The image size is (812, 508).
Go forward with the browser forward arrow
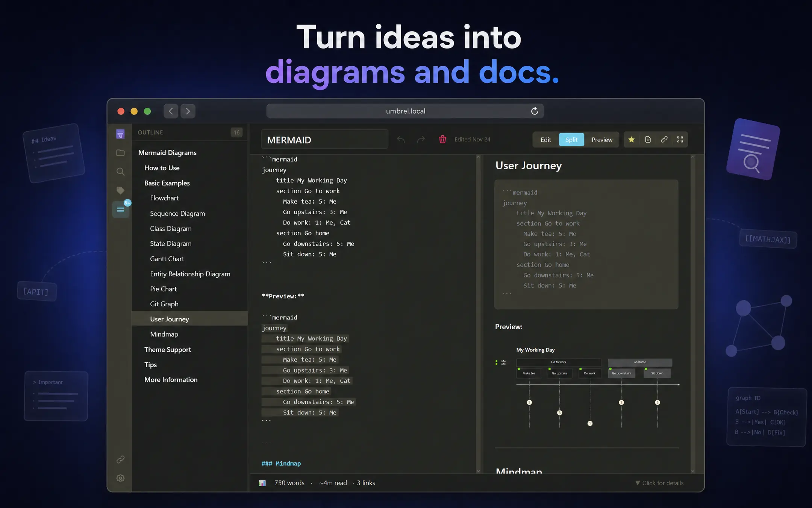coord(188,111)
